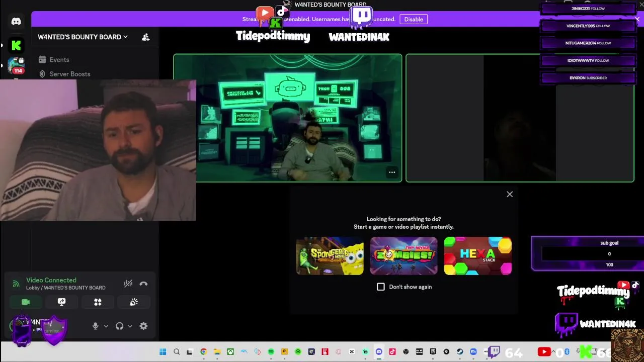This screenshot has height=362, width=644.
Task: Expand W4NTED'S BOUNTY BOARD server dropdown
Action: click(x=83, y=37)
